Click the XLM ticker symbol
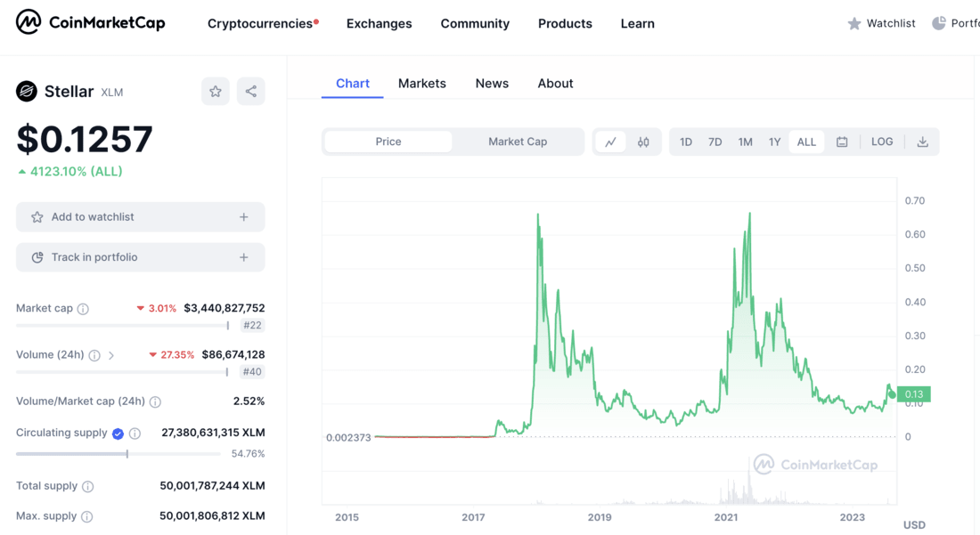The image size is (980, 535). tap(112, 93)
